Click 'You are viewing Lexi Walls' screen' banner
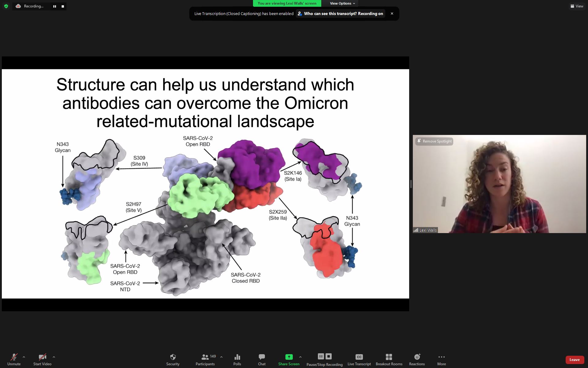 click(x=287, y=3)
